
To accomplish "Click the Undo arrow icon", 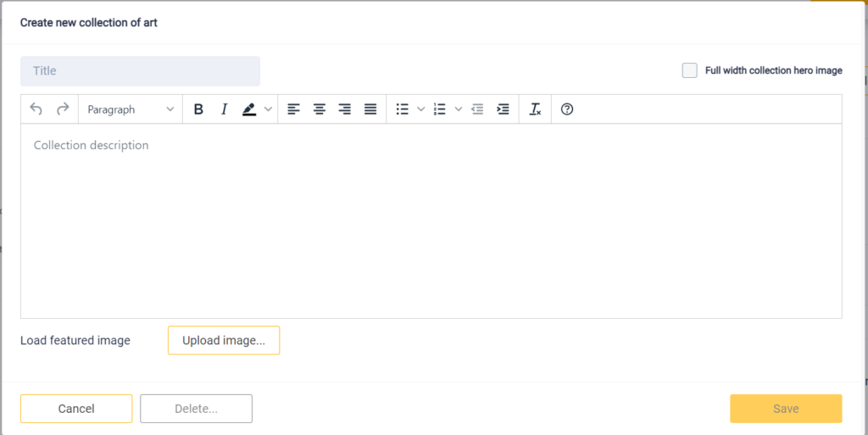I will click(x=36, y=109).
